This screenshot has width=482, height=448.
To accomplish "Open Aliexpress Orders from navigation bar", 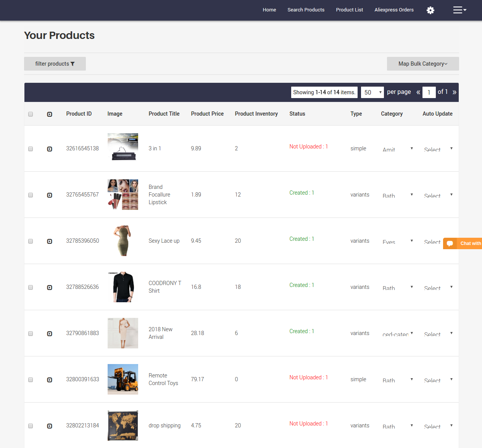I will coord(394,10).
